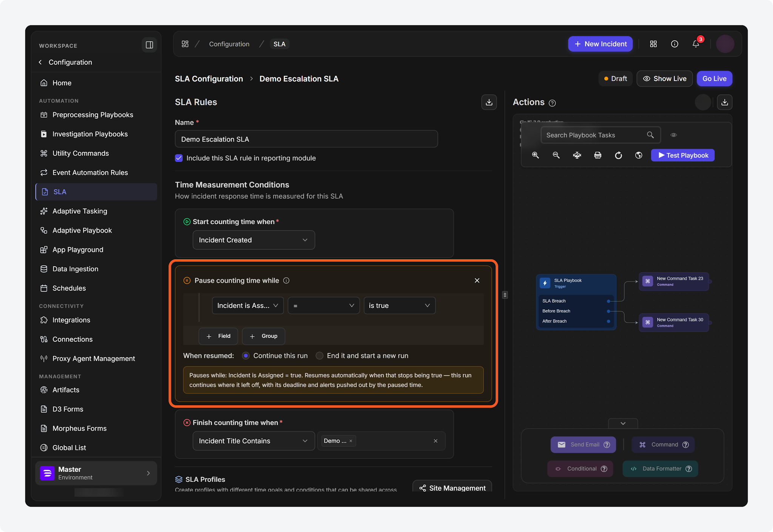Zoom in on the playbook canvas
The height and width of the screenshot is (532, 773).
point(535,155)
